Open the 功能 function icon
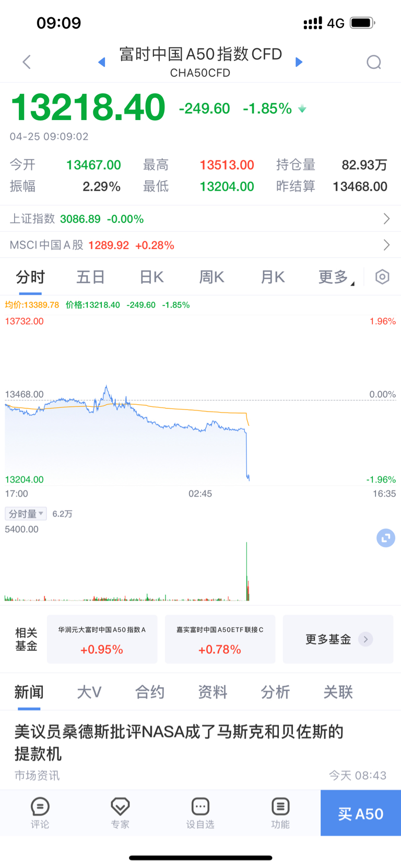Image resolution: width=401 pixels, height=868 pixels. 280,813
